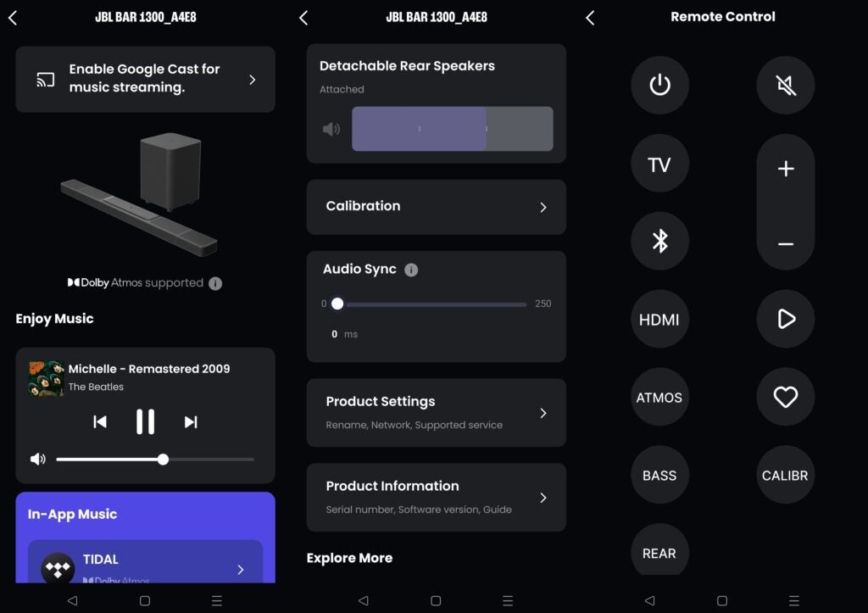The width and height of the screenshot is (868, 613).
Task: Adjust the music volume slider
Action: pyautogui.click(x=155, y=459)
